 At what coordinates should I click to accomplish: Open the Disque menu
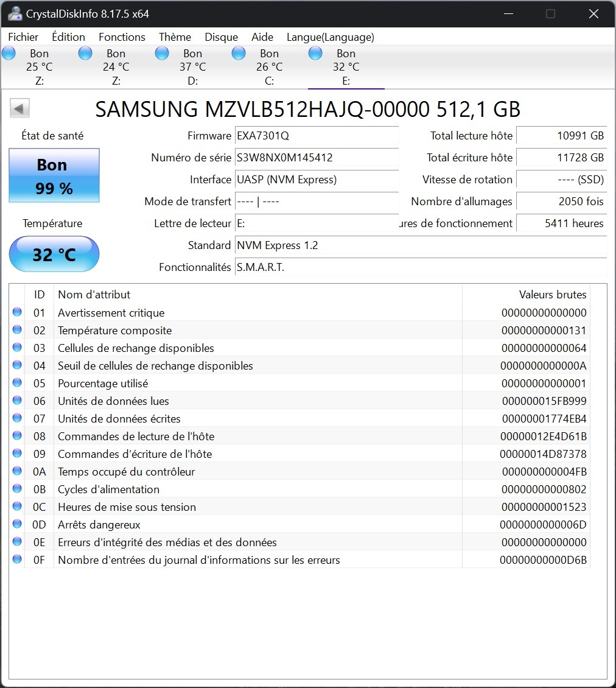[x=221, y=37]
